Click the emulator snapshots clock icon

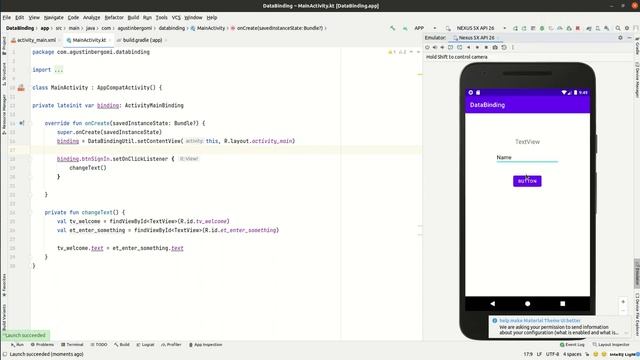[504, 47]
